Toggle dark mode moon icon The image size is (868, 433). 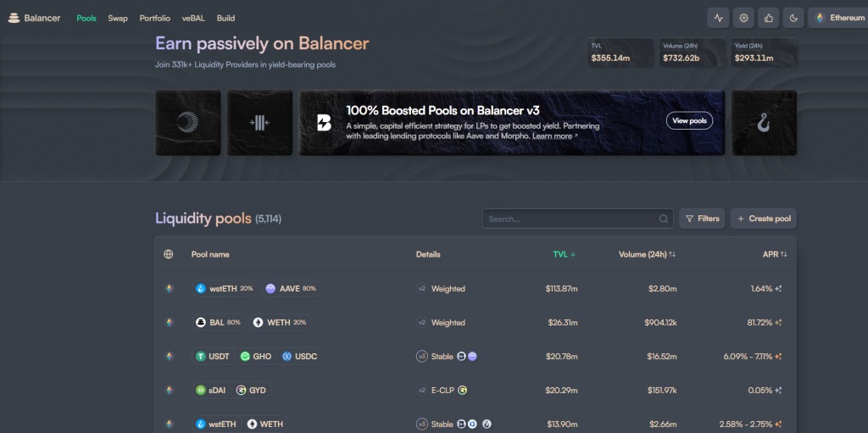coord(793,18)
